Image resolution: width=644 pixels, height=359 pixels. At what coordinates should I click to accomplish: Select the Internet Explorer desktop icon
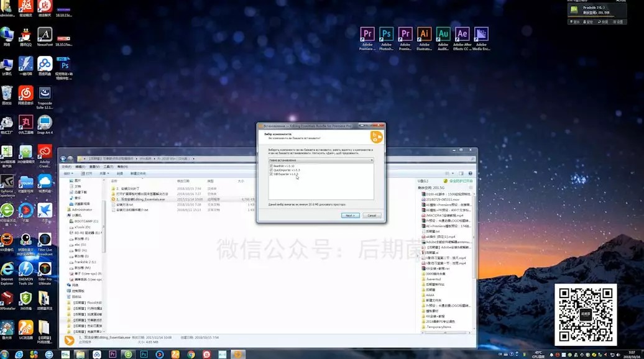(x=7, y=273)
